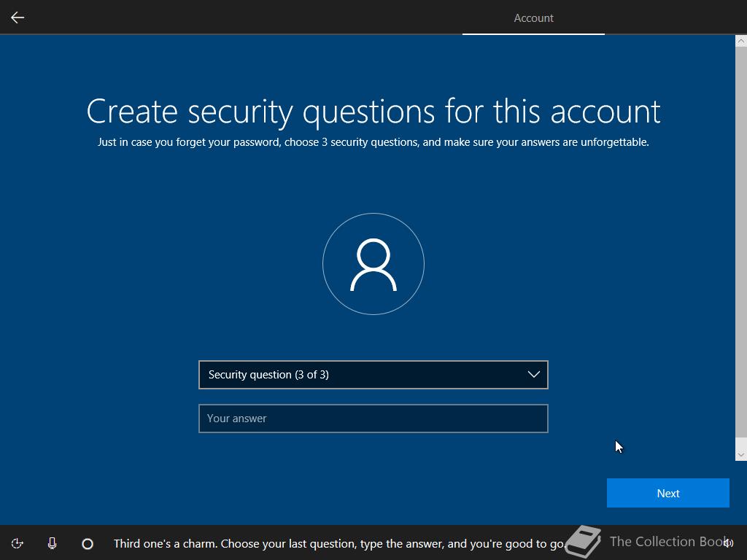Go back using the top-left arrow

click(x=18, y=17)
